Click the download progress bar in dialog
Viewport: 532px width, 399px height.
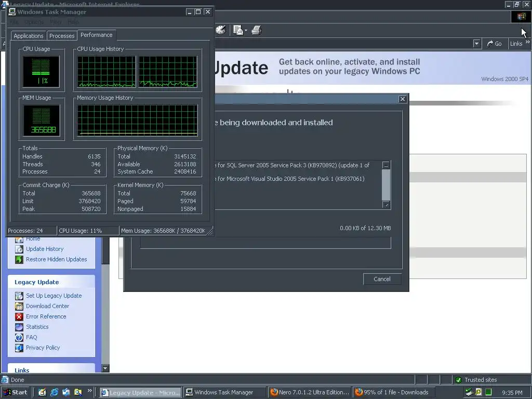[x=265, y=243]
